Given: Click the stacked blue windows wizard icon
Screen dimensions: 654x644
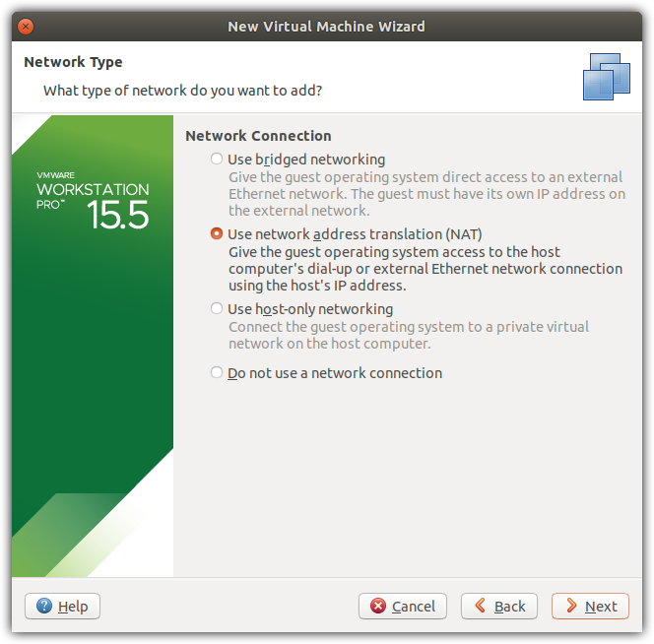Looking at the screenshot, I should click(607, 77).
